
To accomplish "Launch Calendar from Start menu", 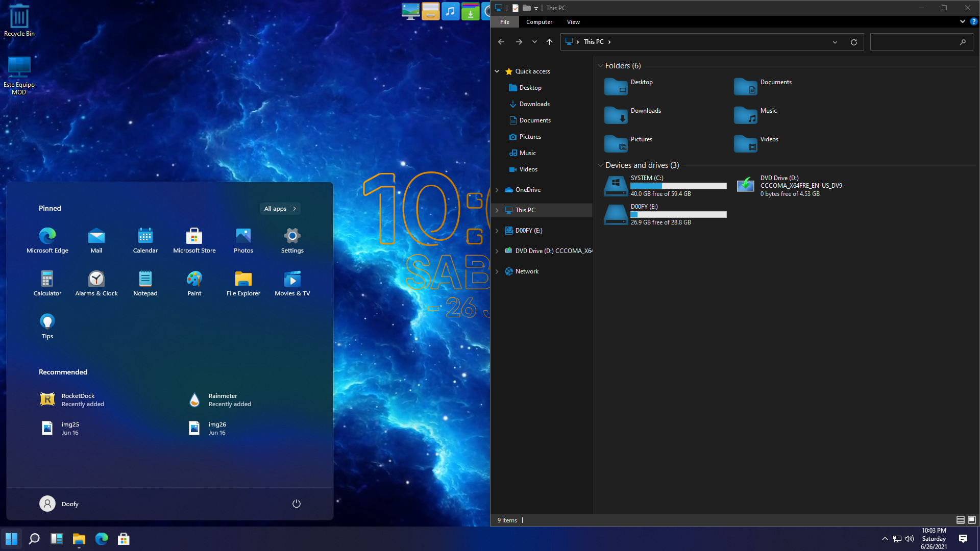I will pos(145,240).
